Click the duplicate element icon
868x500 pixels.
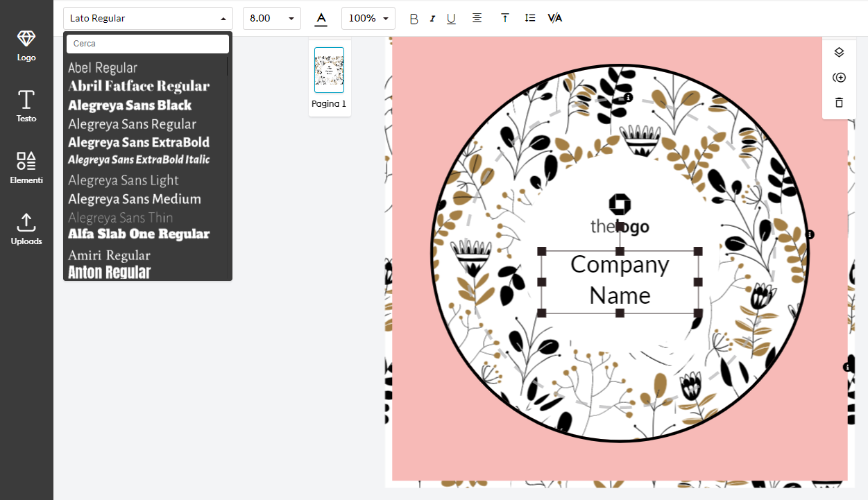(839, 78)
